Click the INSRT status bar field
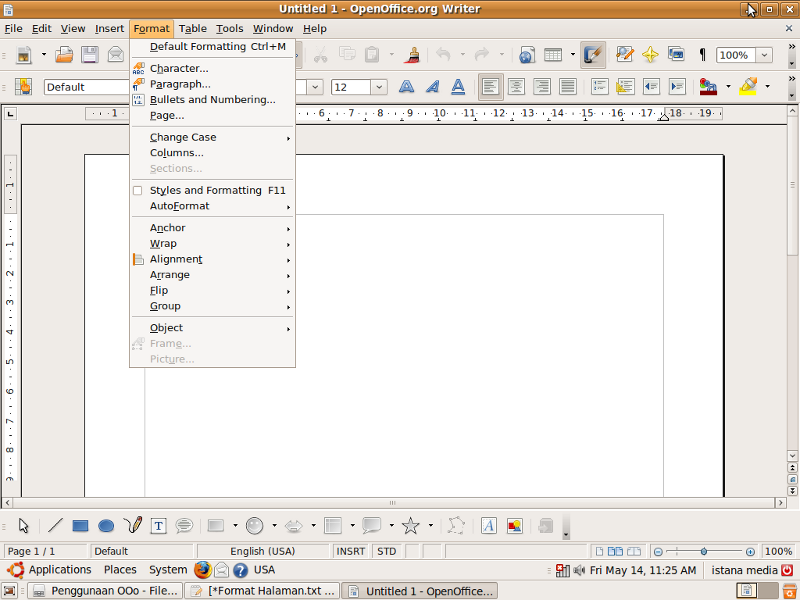The height and width of the screenshot is (600, 800). pyautogui.click(x=350, y=551)
